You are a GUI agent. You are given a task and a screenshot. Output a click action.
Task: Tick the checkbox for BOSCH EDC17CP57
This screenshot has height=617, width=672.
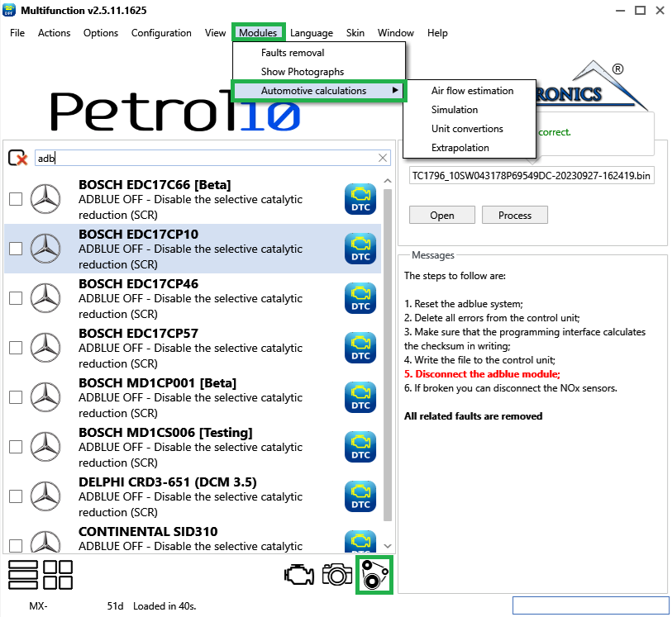16,348
